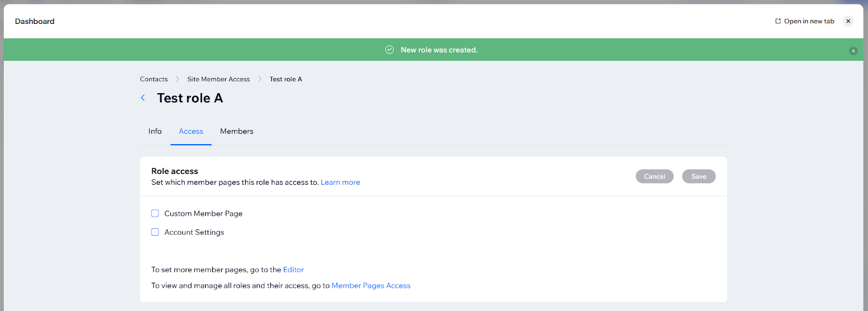Click the chevron after Contacts breadcrumb
Image resolution: width=868 pixels, height=311 pixels.
177,79
